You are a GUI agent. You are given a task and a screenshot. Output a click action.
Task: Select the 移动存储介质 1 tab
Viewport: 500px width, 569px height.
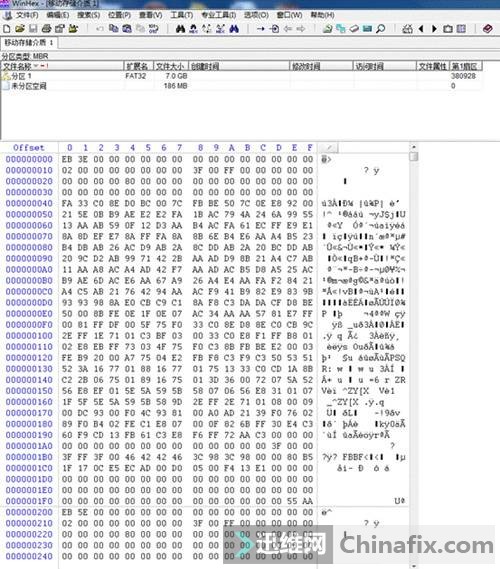click(29, 43)
